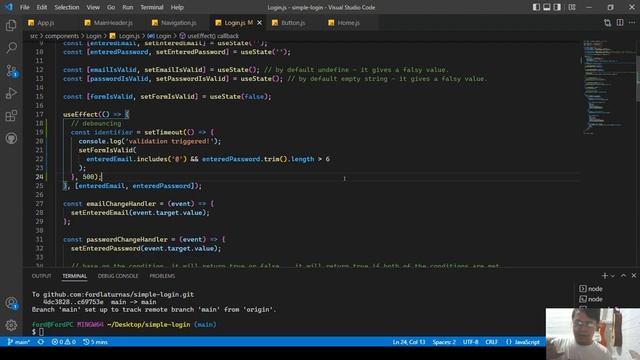Open the Selection menu
Screen dimensions: 640x360
pyautogui.click(x=67, y=7)
